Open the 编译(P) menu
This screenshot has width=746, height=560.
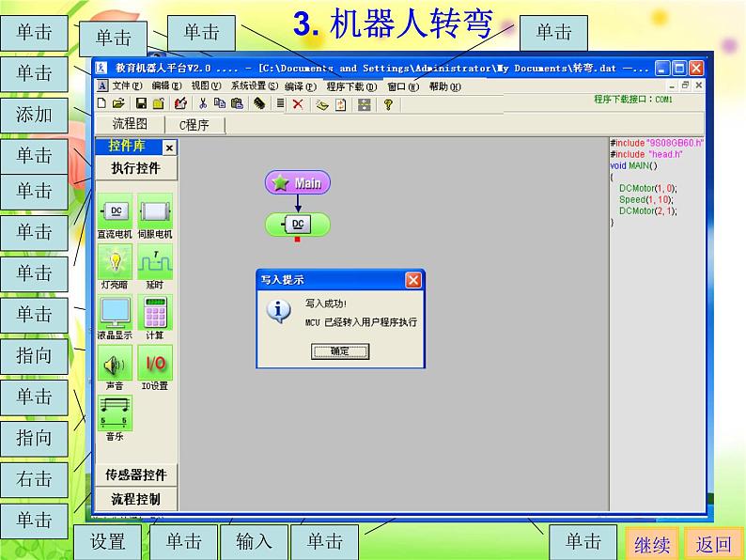point(301,86)
